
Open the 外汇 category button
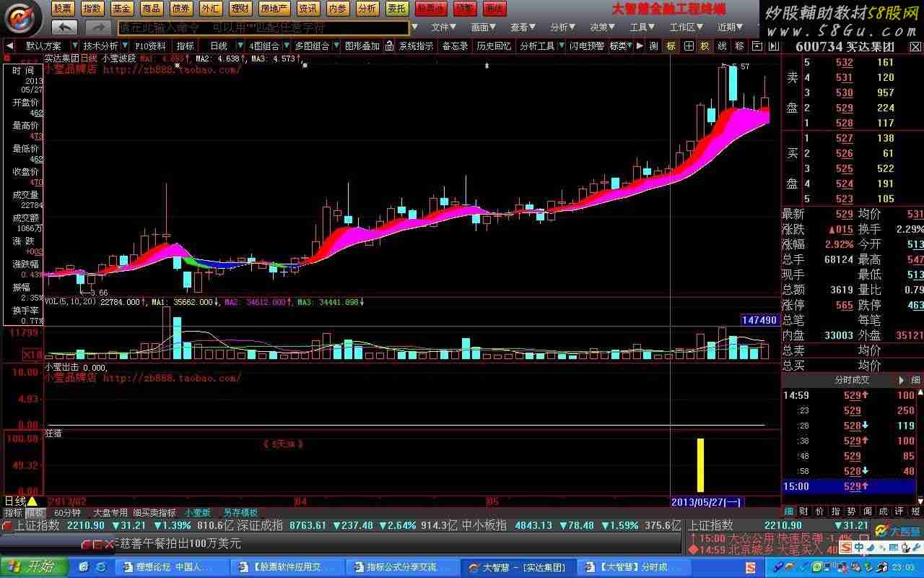click(x=211, y=9)
